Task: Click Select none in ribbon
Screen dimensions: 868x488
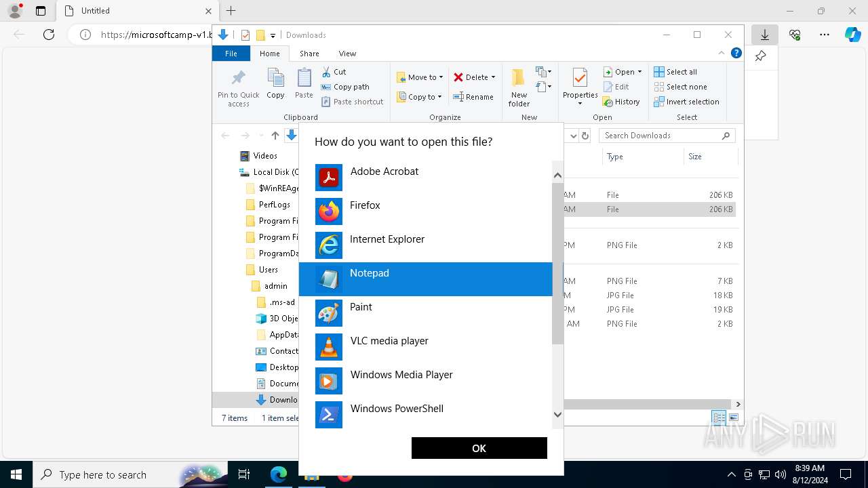Action: point(681,87)
